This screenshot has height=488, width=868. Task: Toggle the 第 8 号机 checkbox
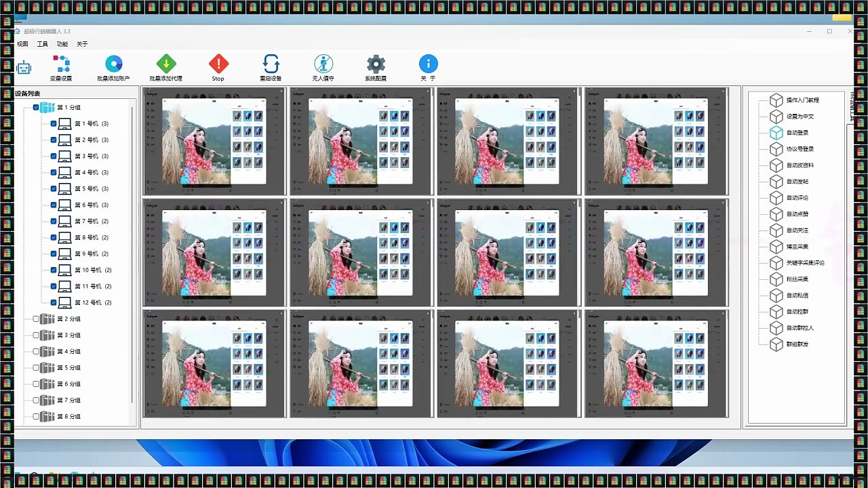coord(54,237)
